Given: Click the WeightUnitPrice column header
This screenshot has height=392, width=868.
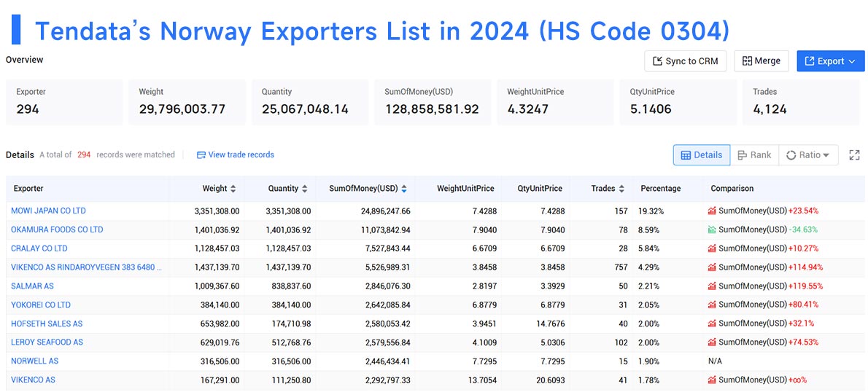Looking at the screenshot, I should [465, 189].
